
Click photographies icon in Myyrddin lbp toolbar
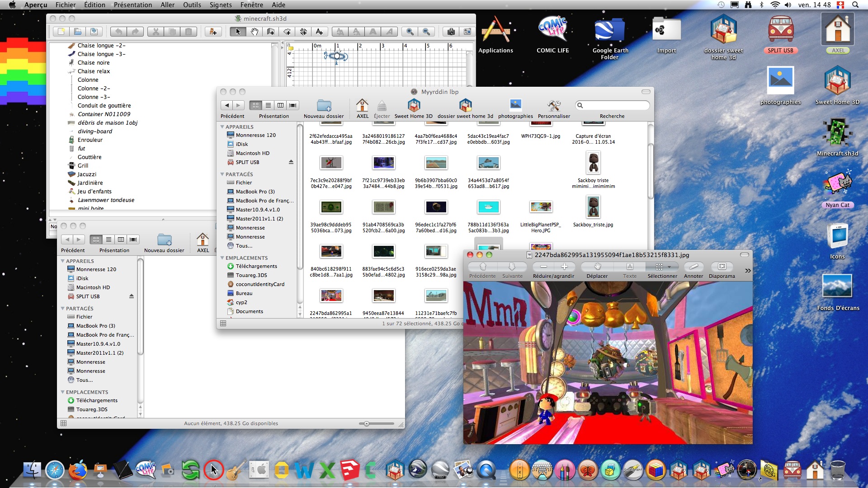tap(515, 105)
